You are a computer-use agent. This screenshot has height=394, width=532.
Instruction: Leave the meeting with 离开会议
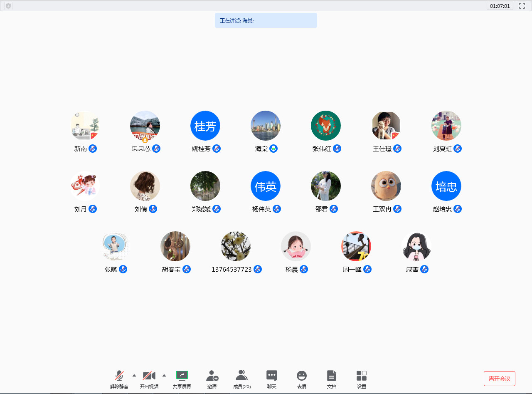(499, 378)
